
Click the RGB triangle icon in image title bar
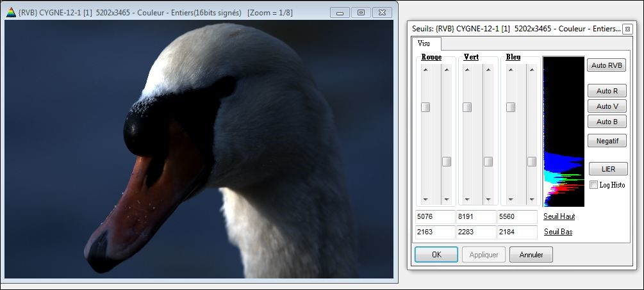[x=11, y=12]
